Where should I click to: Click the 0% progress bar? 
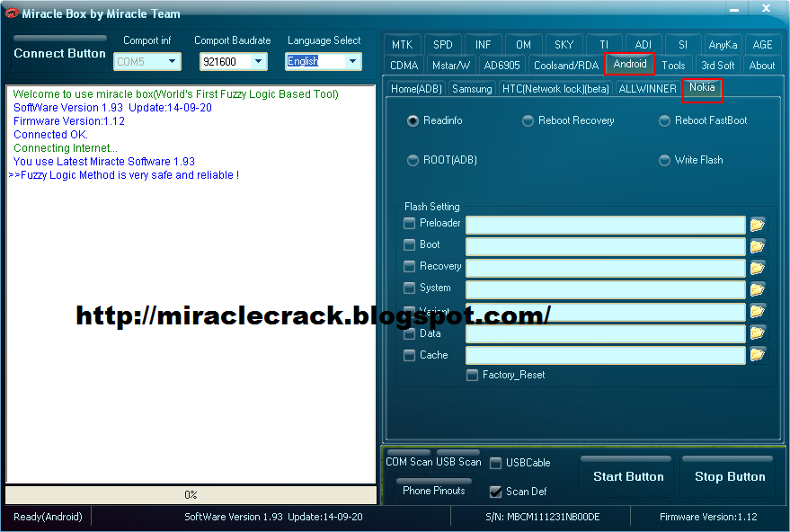tap(191, 494)
